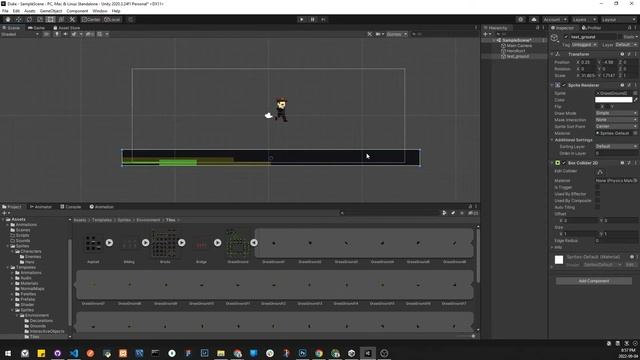
Task: Open the Draw Mode dropdown
Action: pos(616,113)
